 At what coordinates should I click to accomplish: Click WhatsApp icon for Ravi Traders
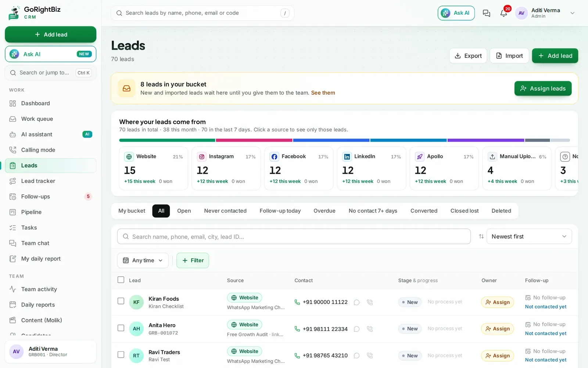(356, 355)
